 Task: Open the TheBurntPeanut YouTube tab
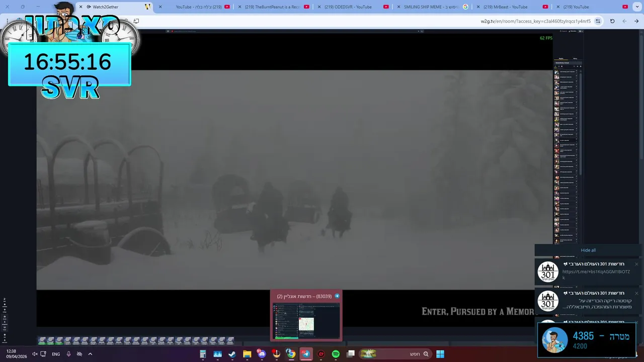click(x=275, y=7)
